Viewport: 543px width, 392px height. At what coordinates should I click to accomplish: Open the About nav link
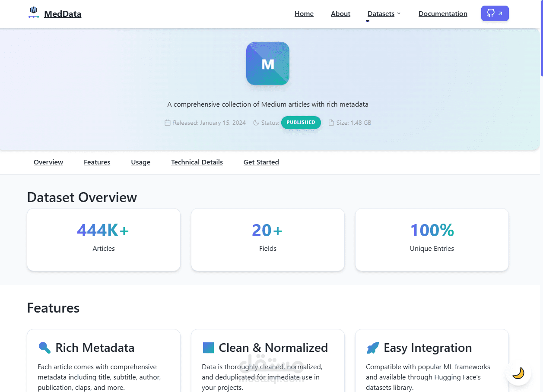340,14
